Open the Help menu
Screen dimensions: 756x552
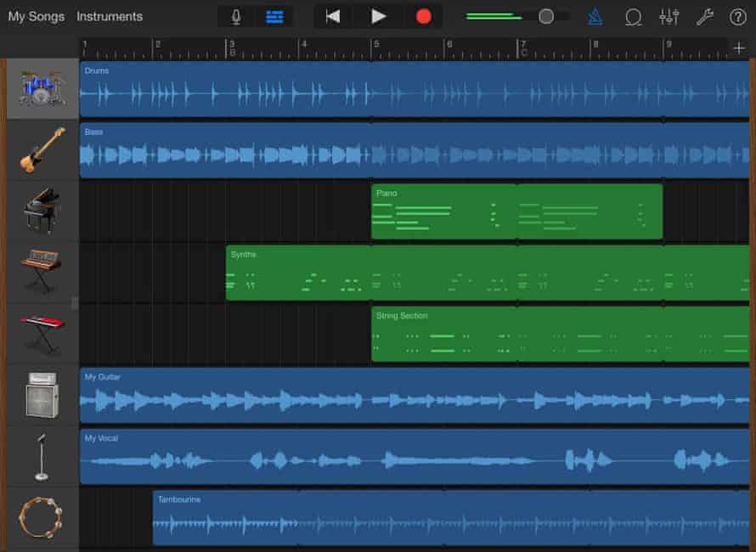pyautogui.click(x=738, y=16)
